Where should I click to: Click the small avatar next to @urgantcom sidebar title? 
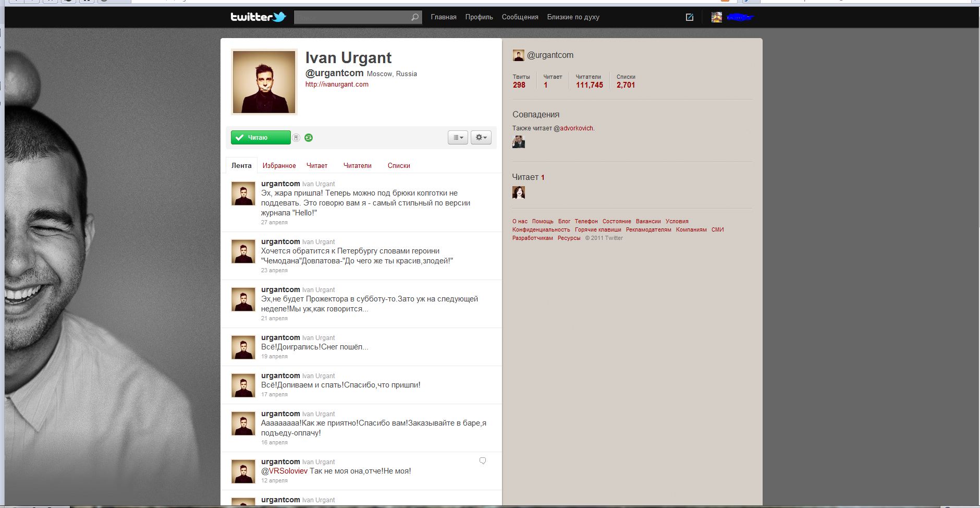point(518,55)
